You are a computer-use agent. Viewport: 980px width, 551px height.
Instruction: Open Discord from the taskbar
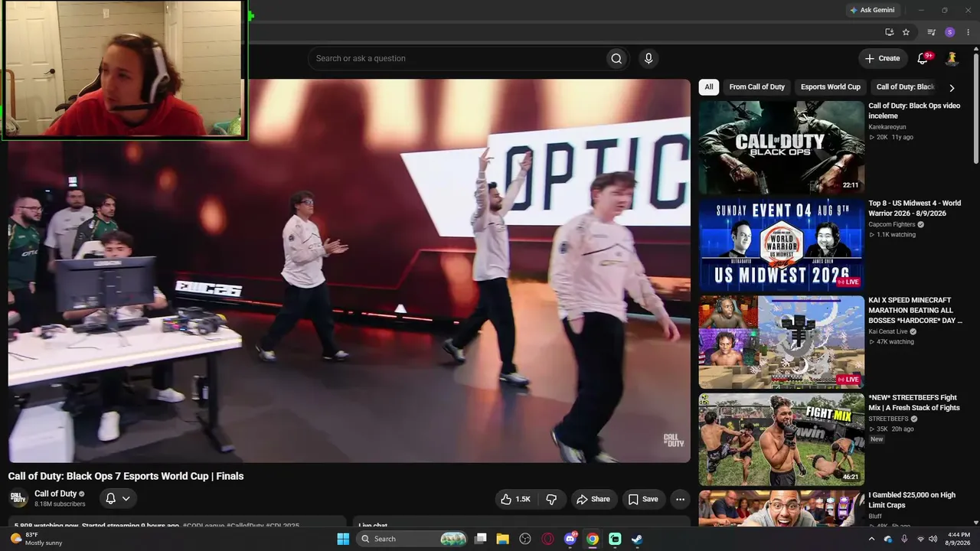[x=570, y=539]
